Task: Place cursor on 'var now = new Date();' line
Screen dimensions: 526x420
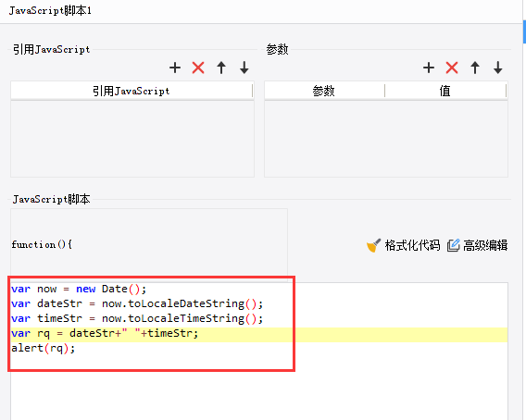Action: pyautogui.click(x=79, y=289)
